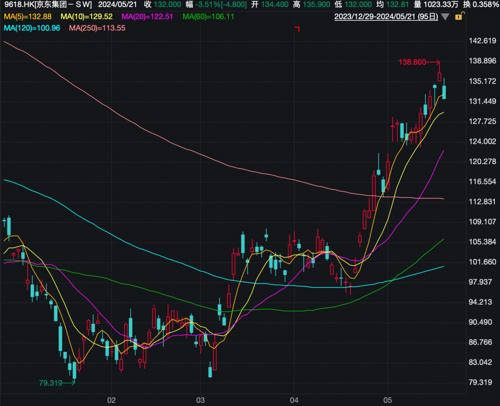Select the MA(10)=129.52 indicator label
This screenshot has width=500, height=406.
pyautogui.click(x=87, y=17)
